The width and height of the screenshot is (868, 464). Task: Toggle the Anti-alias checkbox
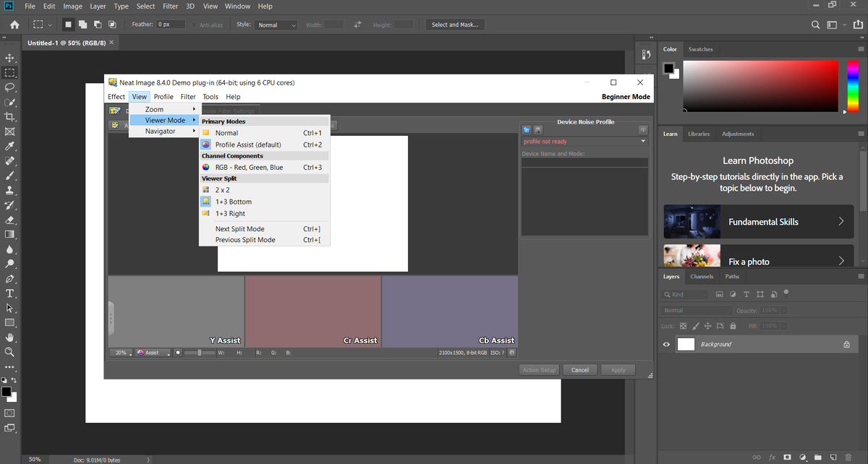click(194, 25)
